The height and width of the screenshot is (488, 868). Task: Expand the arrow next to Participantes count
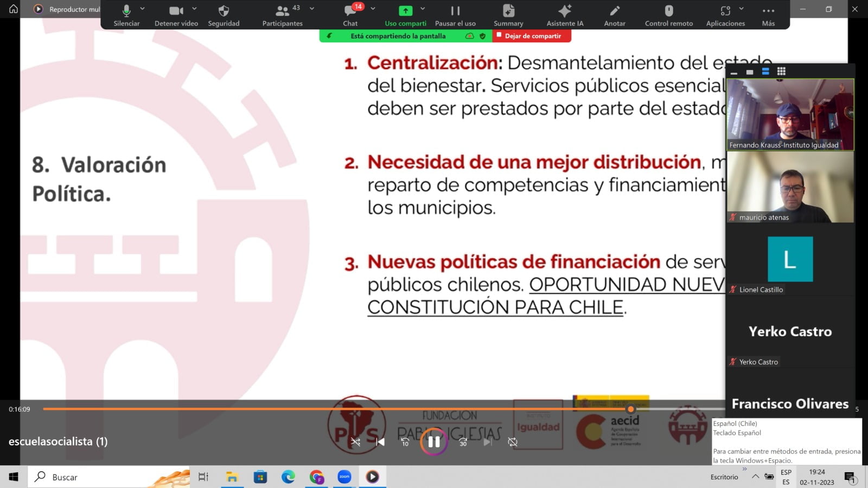(312, 9)
